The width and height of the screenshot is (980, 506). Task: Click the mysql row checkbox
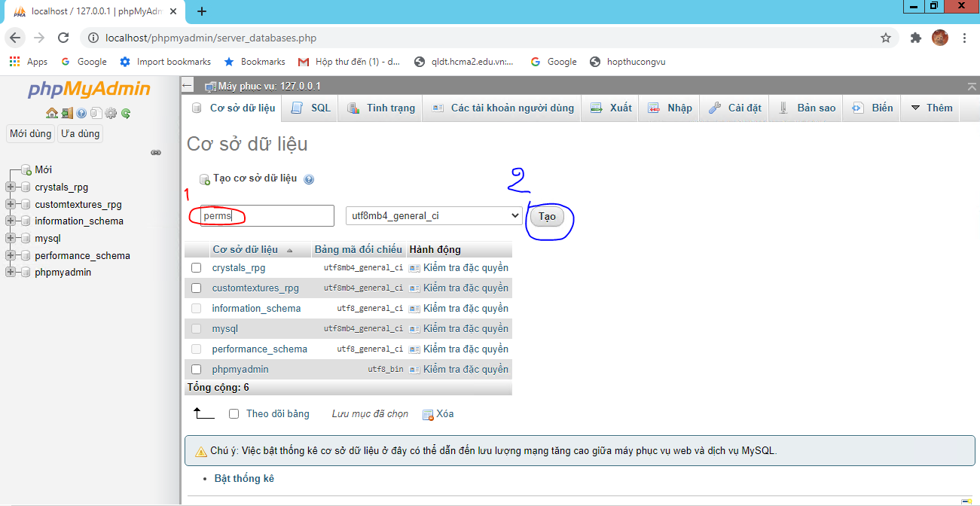click(197, 328)
